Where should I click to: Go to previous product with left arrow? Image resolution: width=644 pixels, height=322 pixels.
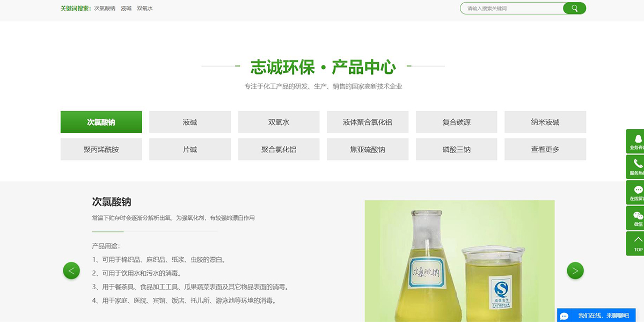pos(71,270)
